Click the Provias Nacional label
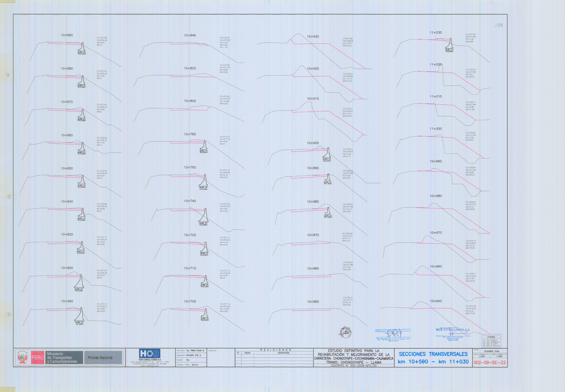Screen dimensions: 565x392 coord(100,358)
